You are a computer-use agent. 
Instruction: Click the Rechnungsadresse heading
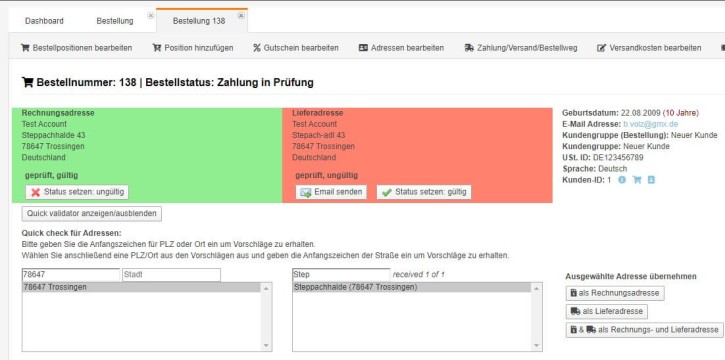[58, 113]
